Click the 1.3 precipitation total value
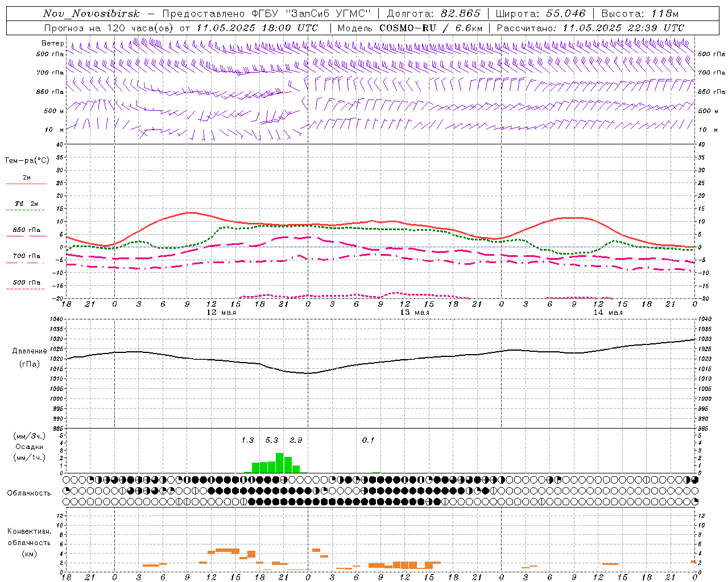This screenshot has height=582, width=728. [x=247, y=440]
